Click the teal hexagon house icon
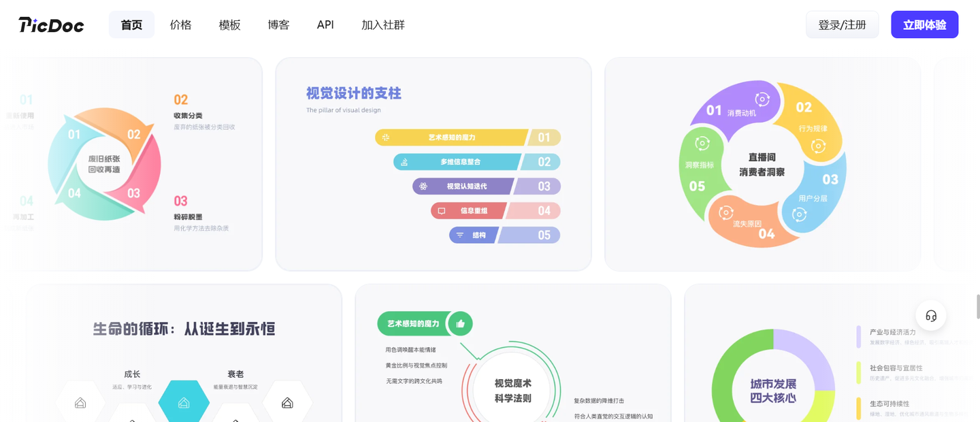Viewport: 980px width, 422px height. pos(184,403)
